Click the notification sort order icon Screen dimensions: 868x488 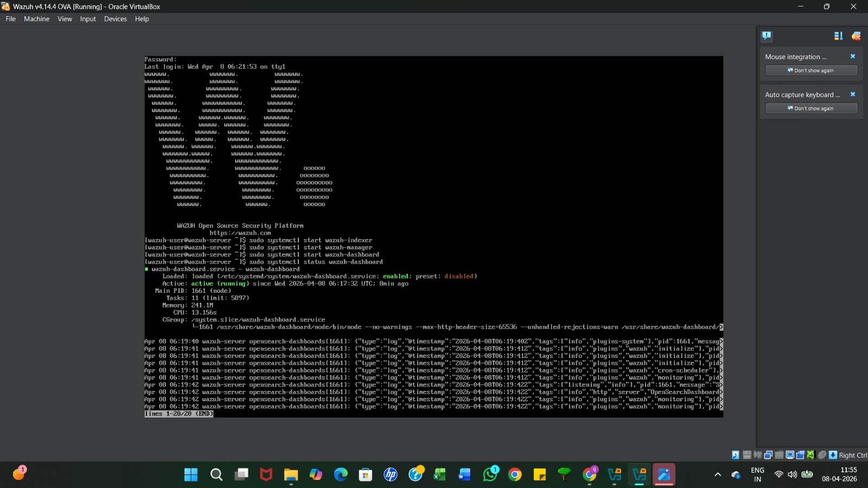click(x=838, y=36)
